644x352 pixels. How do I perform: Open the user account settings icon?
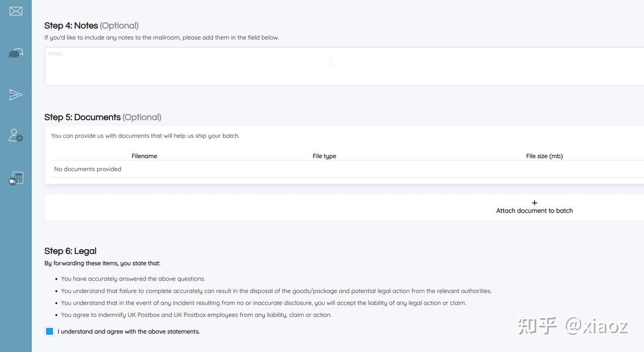(x=16, y=135)
